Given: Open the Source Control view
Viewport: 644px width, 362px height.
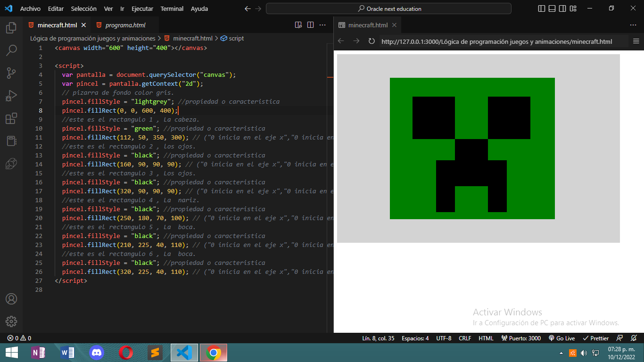Looking at the screenshot, I should point(11,73).
